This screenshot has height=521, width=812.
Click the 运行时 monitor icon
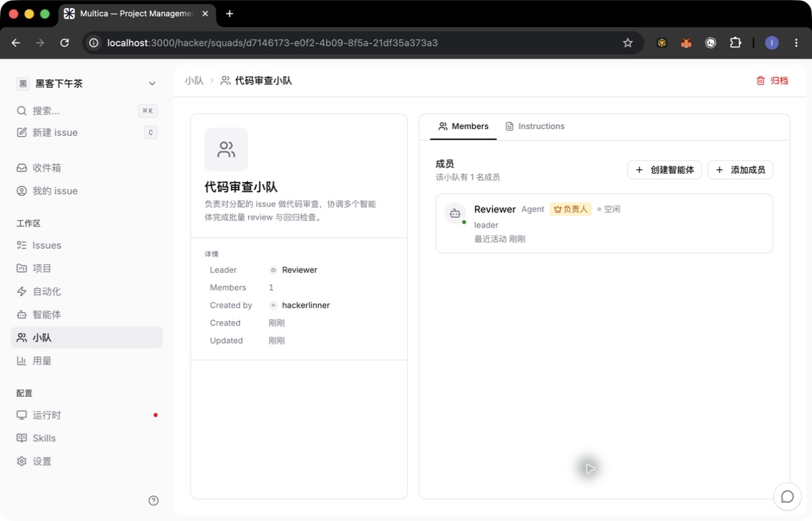click(21, 415)
